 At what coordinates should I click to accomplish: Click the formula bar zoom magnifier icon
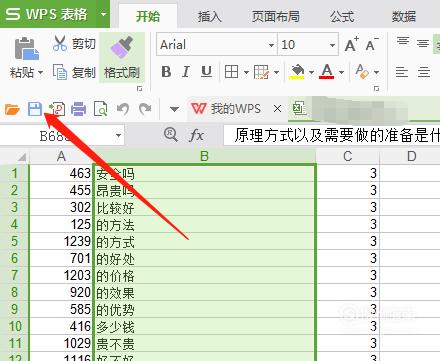pos(171,135)
